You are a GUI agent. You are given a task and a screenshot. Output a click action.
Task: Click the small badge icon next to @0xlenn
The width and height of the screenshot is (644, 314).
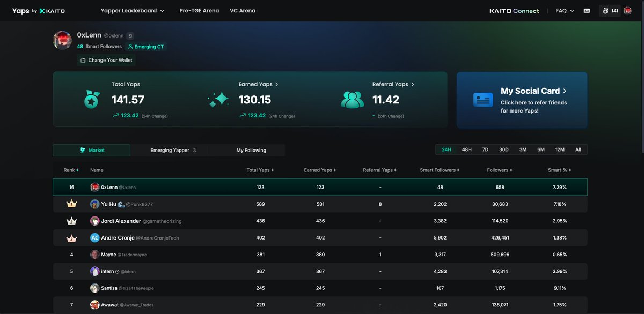[130, 35]
